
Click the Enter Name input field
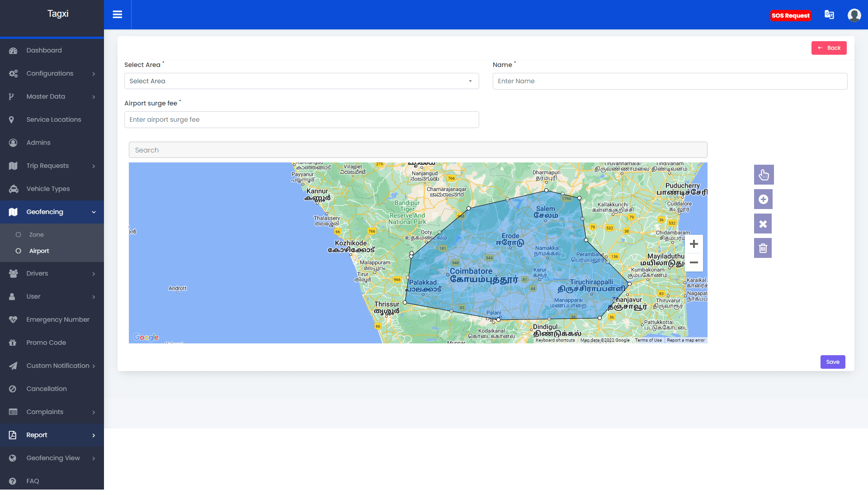pos(670,81)
